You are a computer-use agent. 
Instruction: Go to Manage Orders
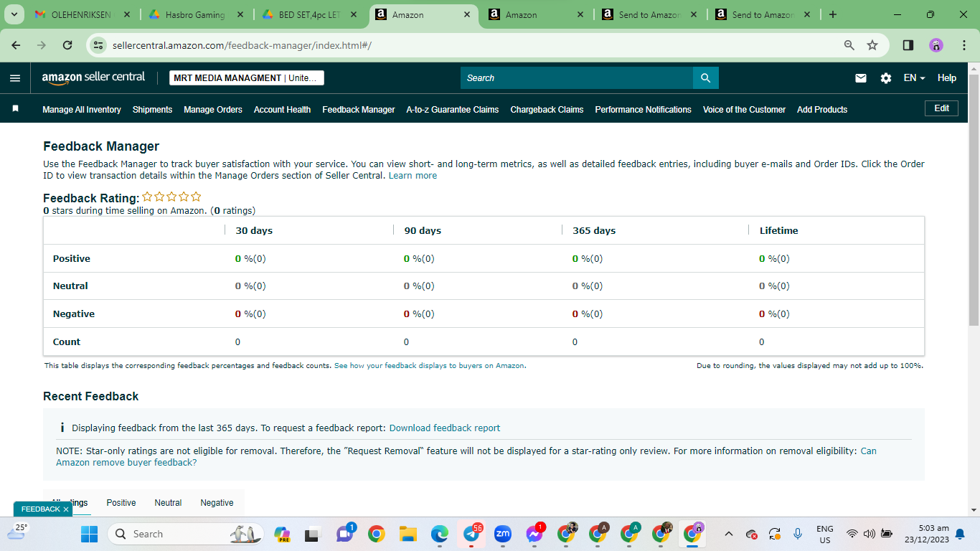coord(213,110)
